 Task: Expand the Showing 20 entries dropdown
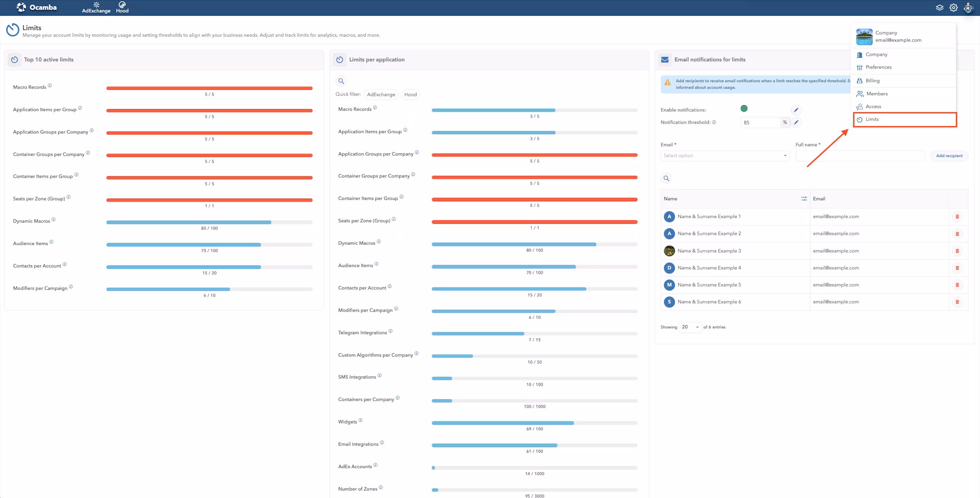pos(690,327)
